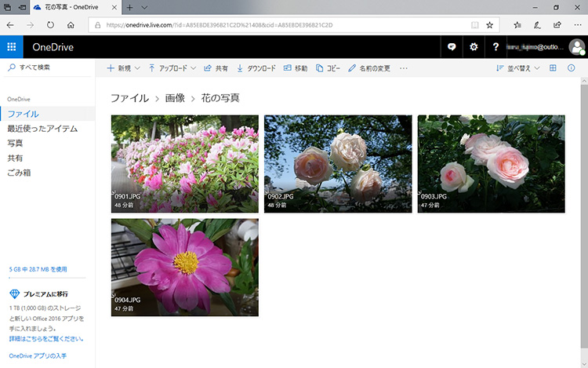
Task: Click the help question mark icon
Action: [495, 47]
